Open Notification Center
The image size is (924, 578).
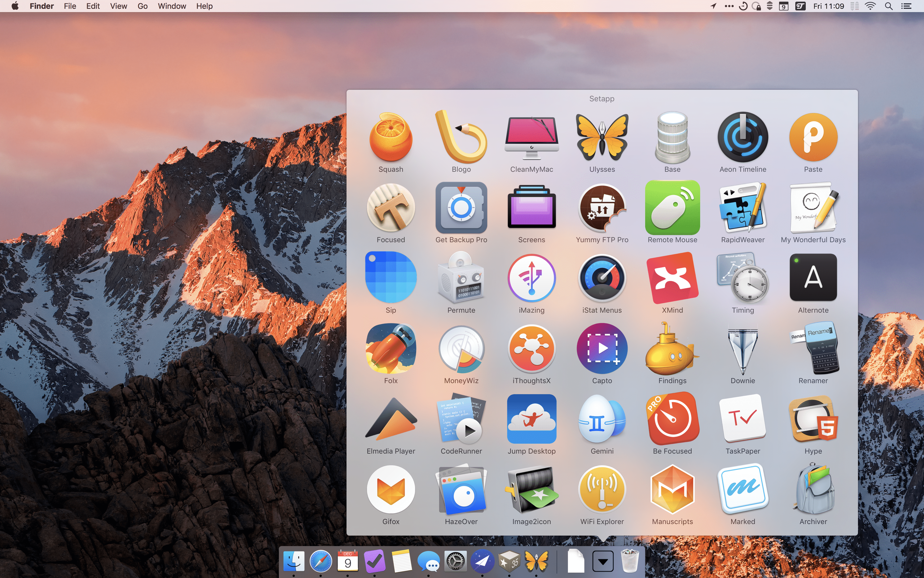point(906,6)
